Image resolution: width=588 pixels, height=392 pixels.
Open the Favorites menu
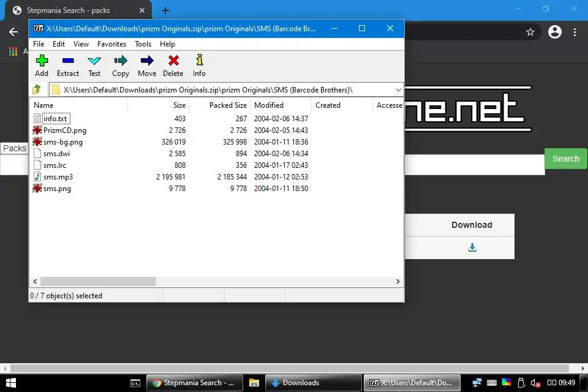pyautogui.click(x=111, y=44)
